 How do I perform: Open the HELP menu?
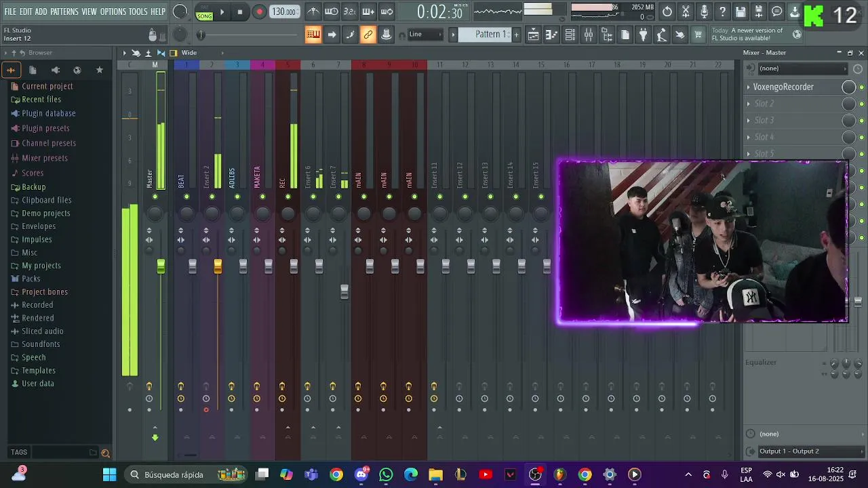(158, 12)
